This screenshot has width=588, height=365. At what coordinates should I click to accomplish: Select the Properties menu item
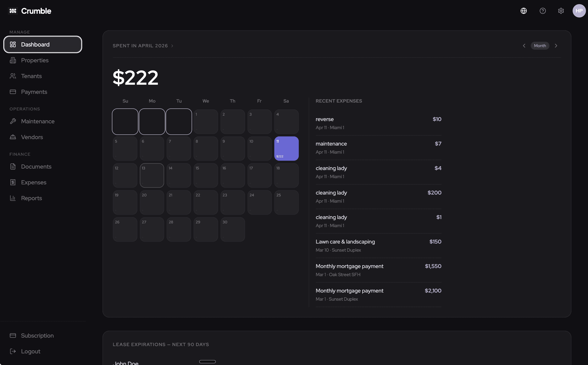click(35, 60)
